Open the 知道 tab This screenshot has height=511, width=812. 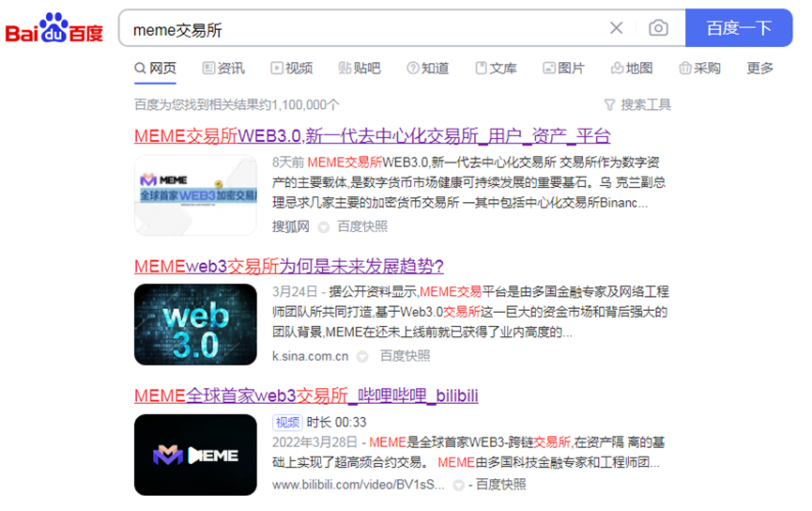click(x=428, y=69)
